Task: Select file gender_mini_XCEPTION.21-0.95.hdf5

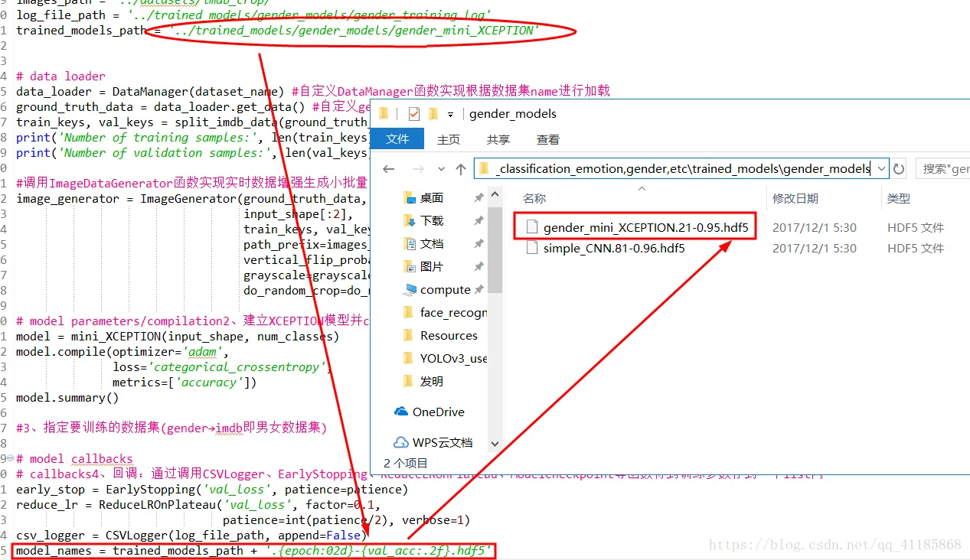Action: [645, 227]
